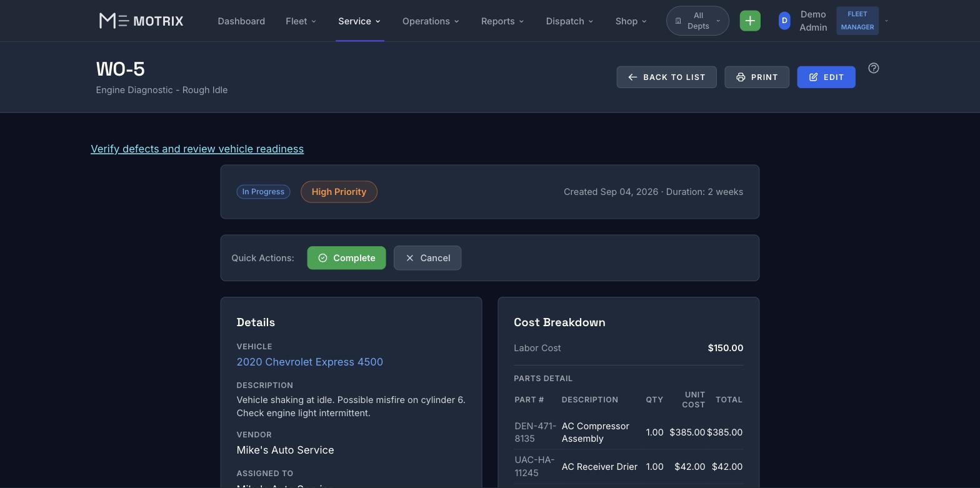
Task: Click the In Progress status badge
Action: pyautogui.click(x=263, y=192)
